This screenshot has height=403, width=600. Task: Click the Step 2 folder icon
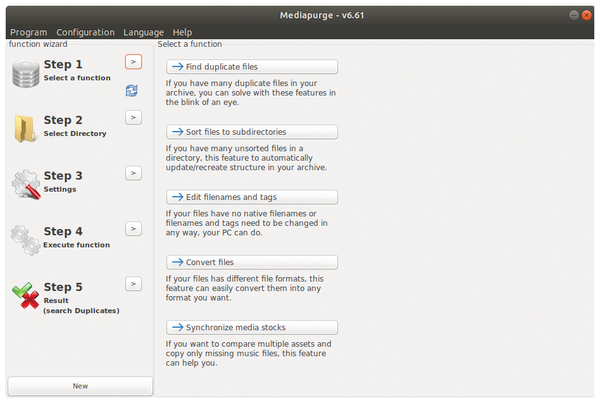pyautogui.click(x=25, y=129)
